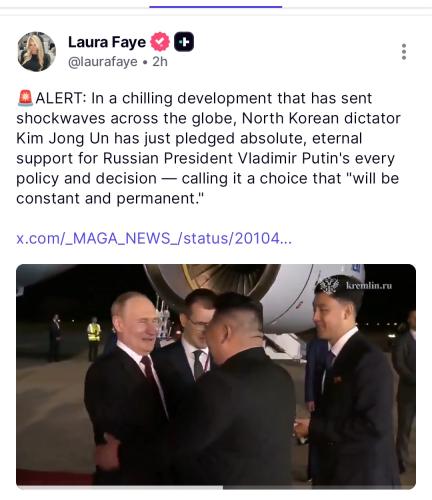Viewport: 432px width, 500px height.
Task: Open Laura Faye's round profile avatar
Action: pyautogui.click(x=36, y=52)
